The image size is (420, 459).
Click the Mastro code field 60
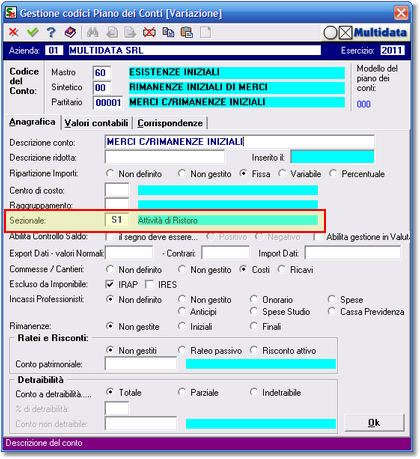coord(102,73)
